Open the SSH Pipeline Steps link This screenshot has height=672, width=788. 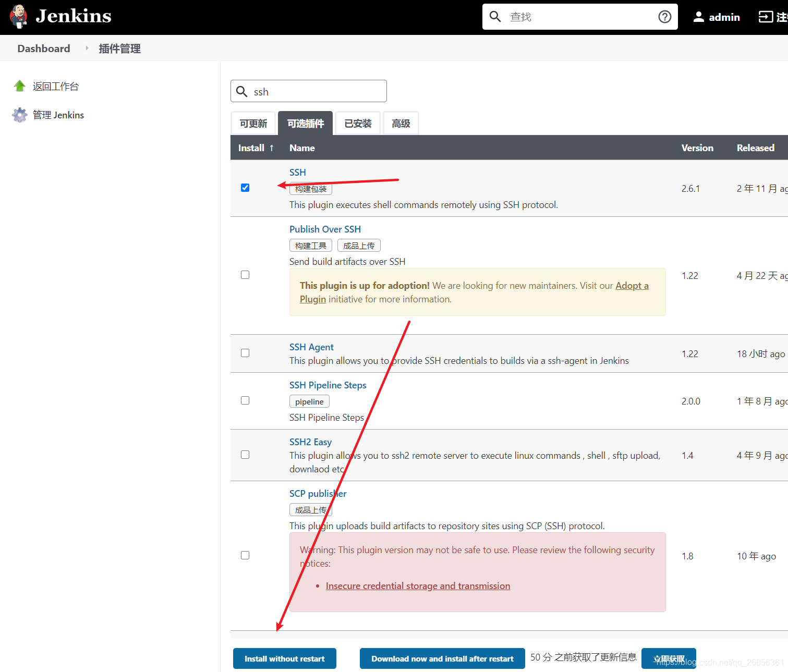pos(328,385)
